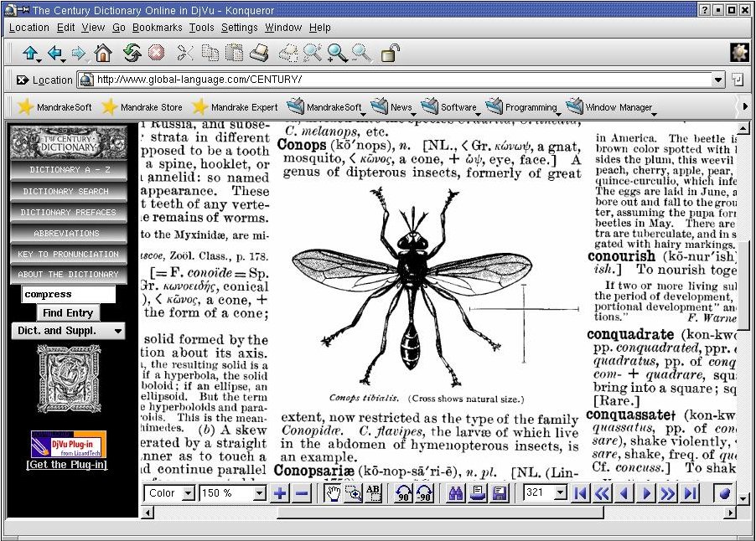Screen dimensions: 756x541
Task: Increase font size with the magnifier plus icon
Action: [x=337, y=53]
